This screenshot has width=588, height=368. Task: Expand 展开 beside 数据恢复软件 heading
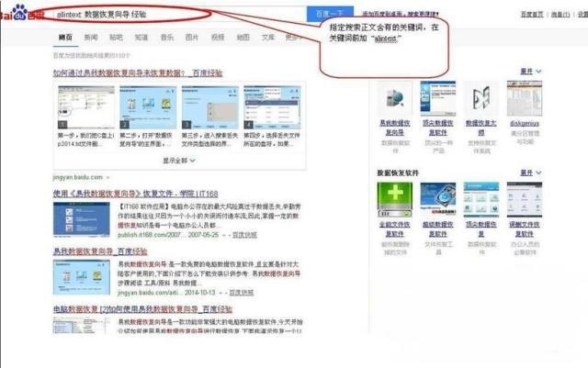click(x=531, y=173)
